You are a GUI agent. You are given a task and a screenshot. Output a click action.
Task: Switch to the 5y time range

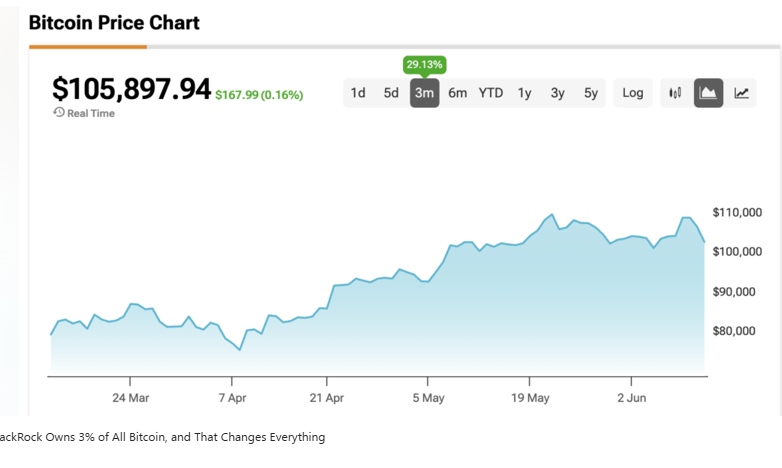591,93
